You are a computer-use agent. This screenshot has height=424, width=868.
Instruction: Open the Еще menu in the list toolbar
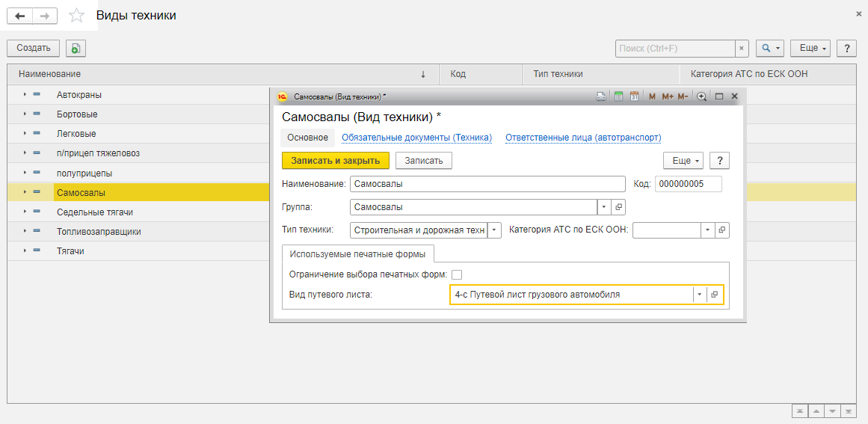[810, 48]
